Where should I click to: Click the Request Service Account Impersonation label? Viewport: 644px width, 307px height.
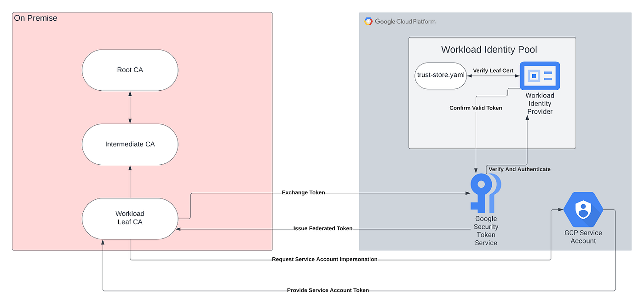(x=324, y=259)
